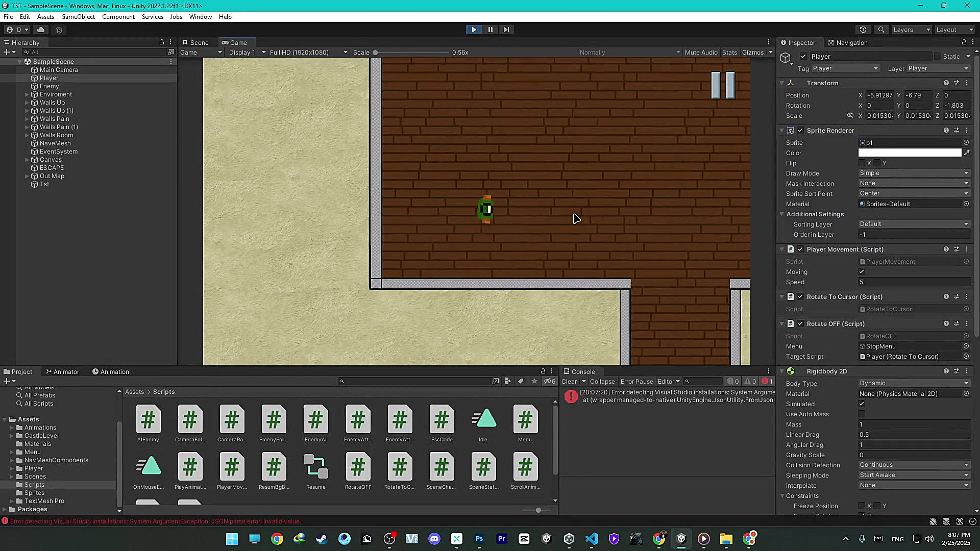Click the Play button in toolbar
Screen dimensions: 980x551
[x=474, y=30]
